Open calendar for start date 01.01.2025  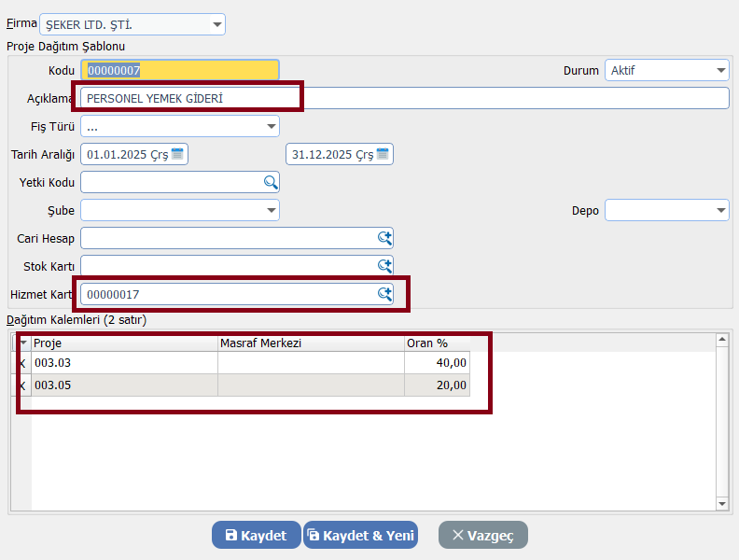pos(177,154)
